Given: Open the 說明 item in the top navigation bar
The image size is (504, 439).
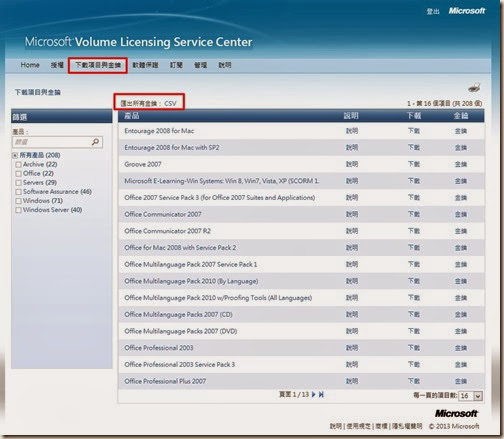Looking at the screenshot, I should pyautogui.click(x=225, y=65).
